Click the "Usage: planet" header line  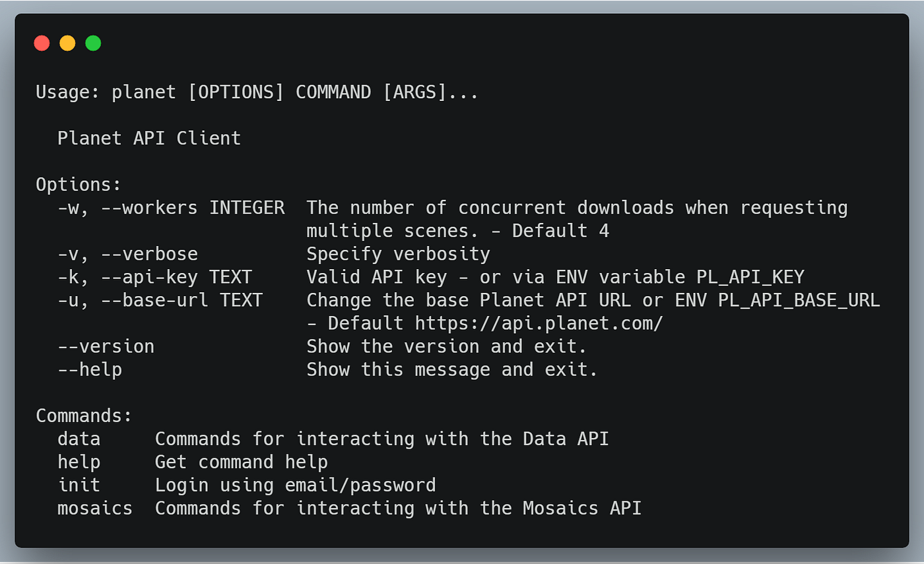257,92
